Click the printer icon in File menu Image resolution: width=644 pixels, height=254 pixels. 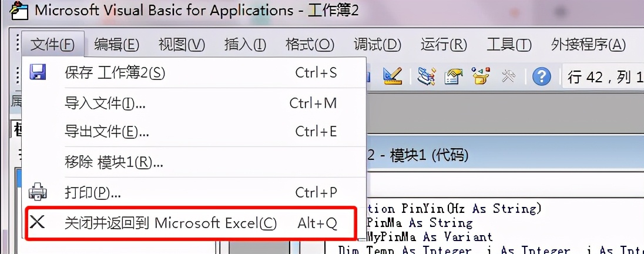point(38,192)
